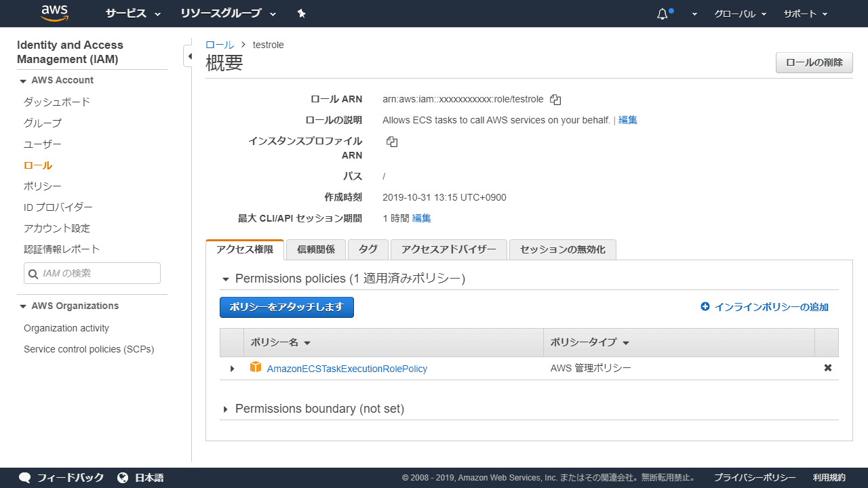The image size is (868, 488).
Task: Collapse the AWS Organizations section
Action: 24,306
